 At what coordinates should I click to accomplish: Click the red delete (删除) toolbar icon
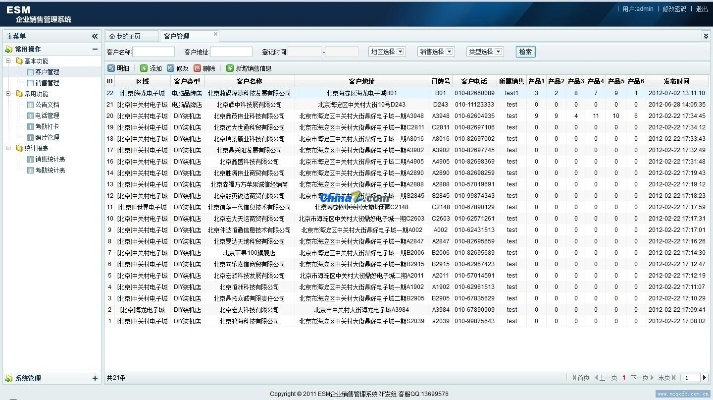tap(197, 68)
